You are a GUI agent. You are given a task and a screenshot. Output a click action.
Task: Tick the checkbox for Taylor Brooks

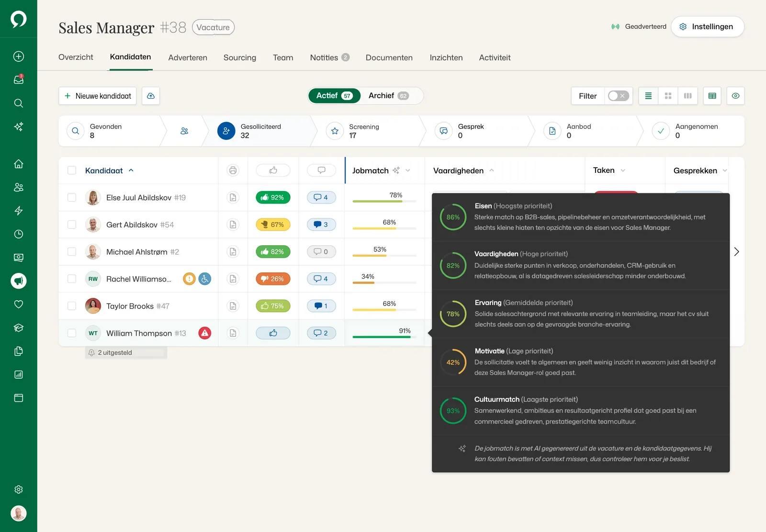click(x=72, y=306)
